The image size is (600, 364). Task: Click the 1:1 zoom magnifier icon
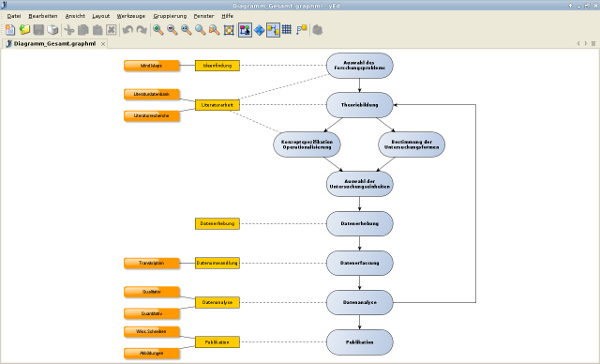coord(186,30)
